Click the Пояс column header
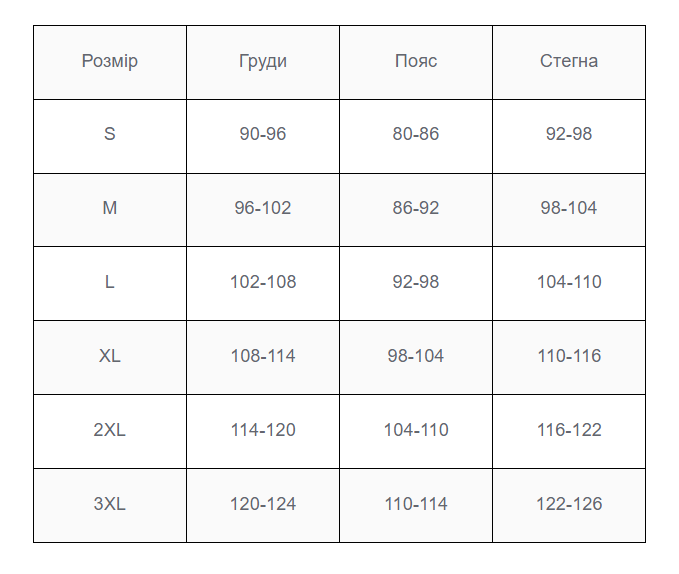Screen dimensions: 679x574 pos(416,62)
